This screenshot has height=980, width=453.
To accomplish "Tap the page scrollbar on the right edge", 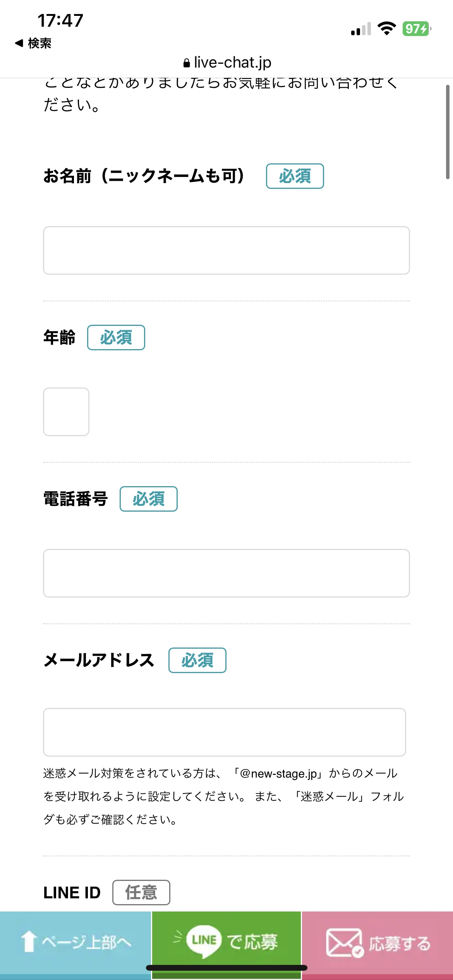I will click(448, 132).
